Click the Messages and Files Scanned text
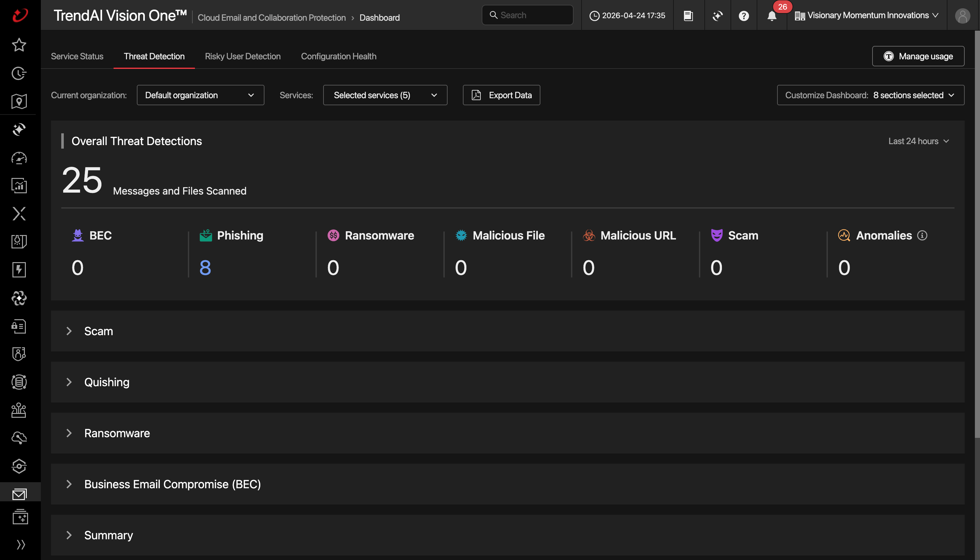The width and height of the screenshot is (980, 560). click(180, 191)
